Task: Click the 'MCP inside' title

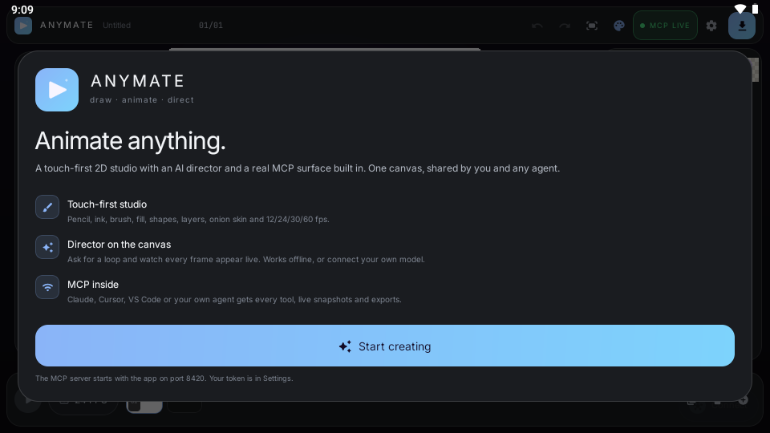Action: point(93,285)
